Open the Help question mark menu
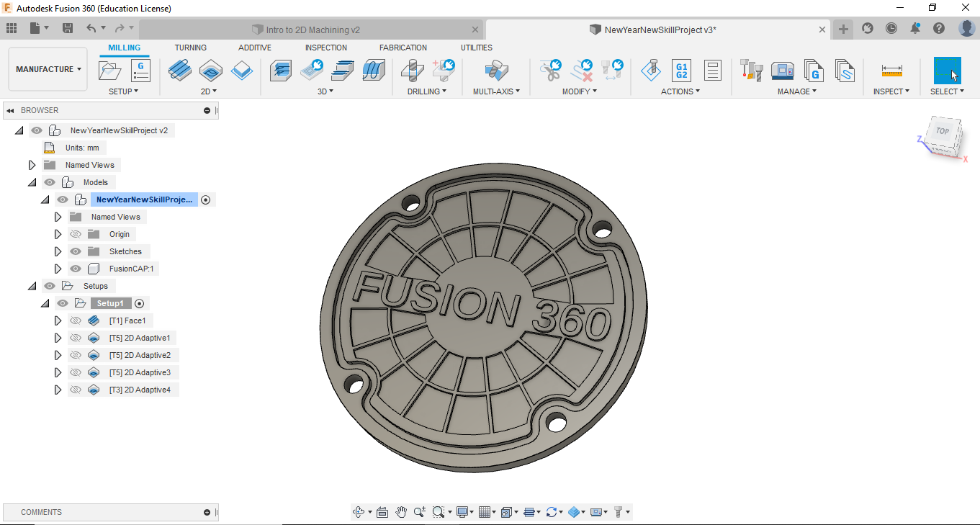This screenshot has height=525, width=980. (939, 28)
